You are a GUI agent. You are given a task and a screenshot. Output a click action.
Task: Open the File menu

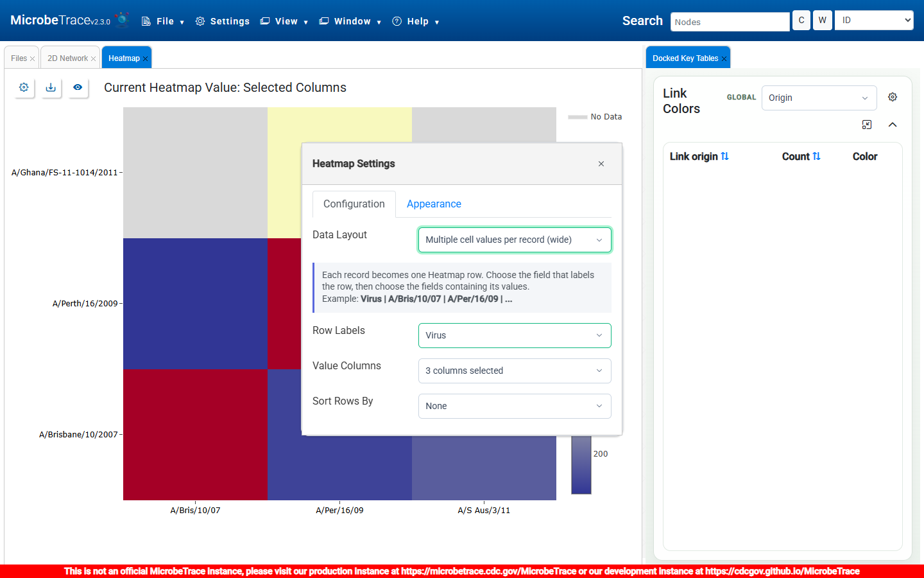point(163,21)
